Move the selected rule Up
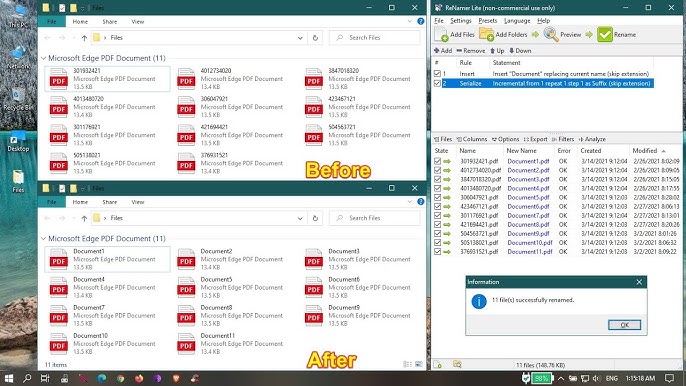 [497, 51]
